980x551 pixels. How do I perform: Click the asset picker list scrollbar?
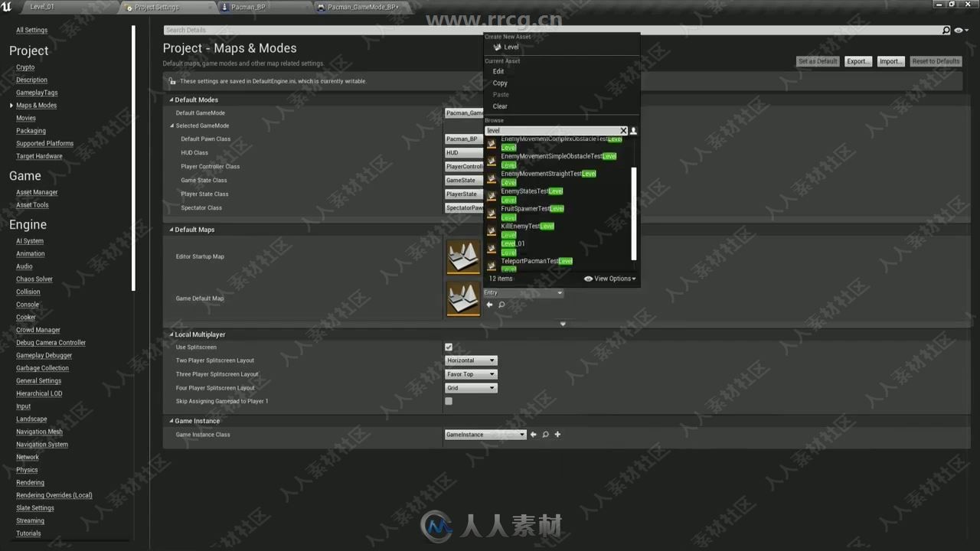click(x=634, y=213)
